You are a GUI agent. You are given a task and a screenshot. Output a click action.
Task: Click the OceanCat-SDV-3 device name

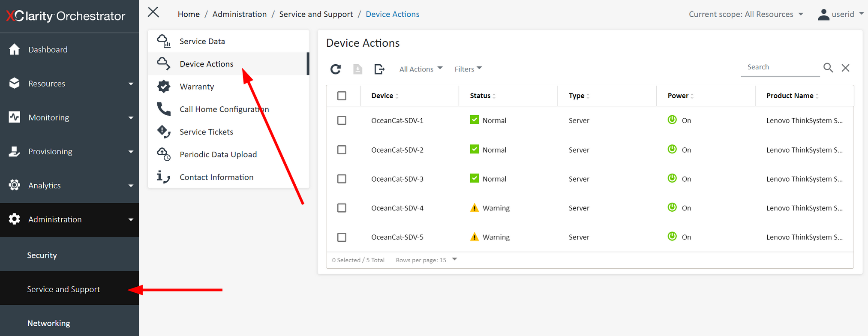[397, 179]
